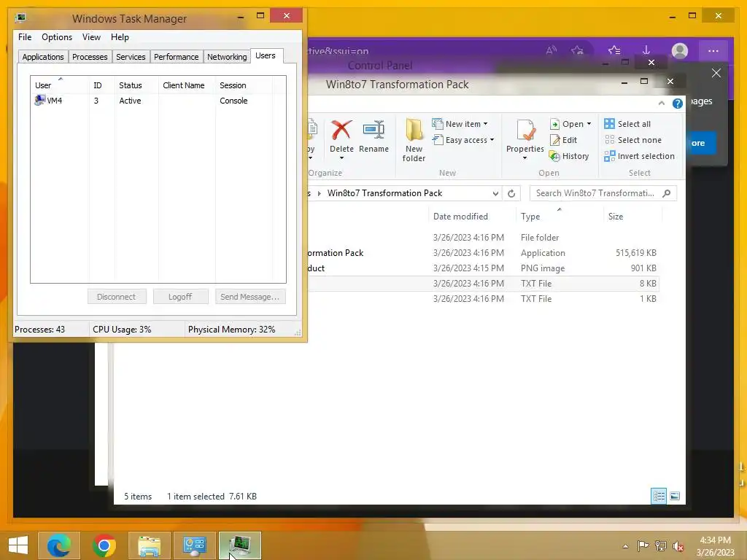This screenshot has width=747, height=560.
Task: Click the Edit button in the Open group
Action: (x=563, y=140)
